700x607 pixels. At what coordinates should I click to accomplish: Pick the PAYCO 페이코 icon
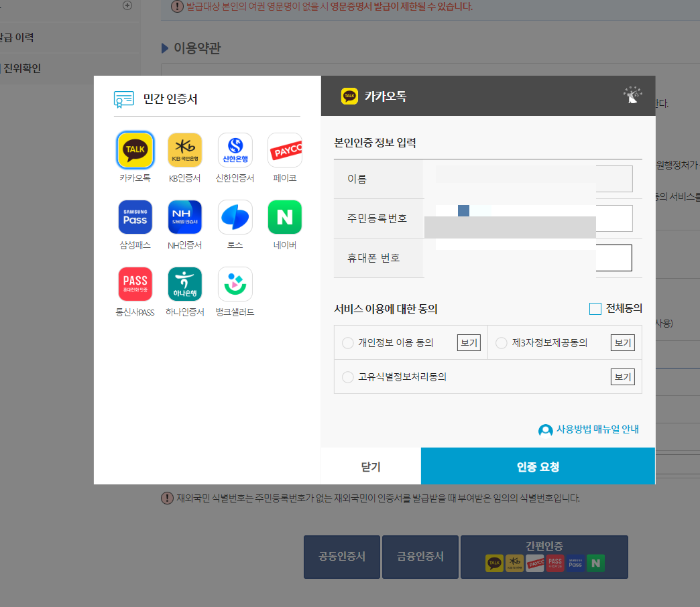pyautogui.click(x=285, y=150)
